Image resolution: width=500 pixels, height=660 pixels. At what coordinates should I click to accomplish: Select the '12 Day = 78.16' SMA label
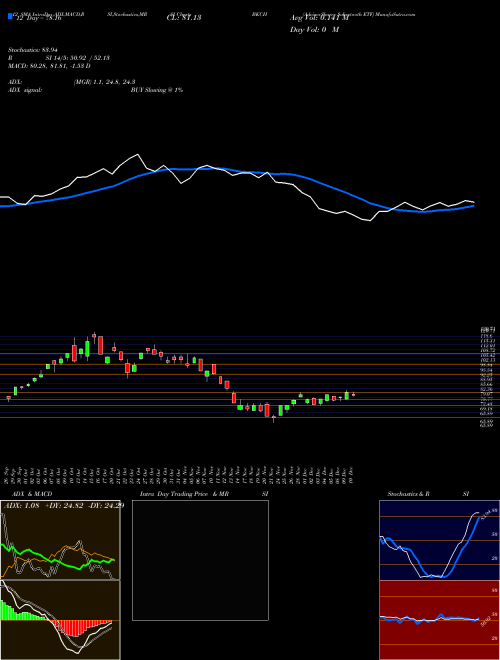[x=39, y=19]
